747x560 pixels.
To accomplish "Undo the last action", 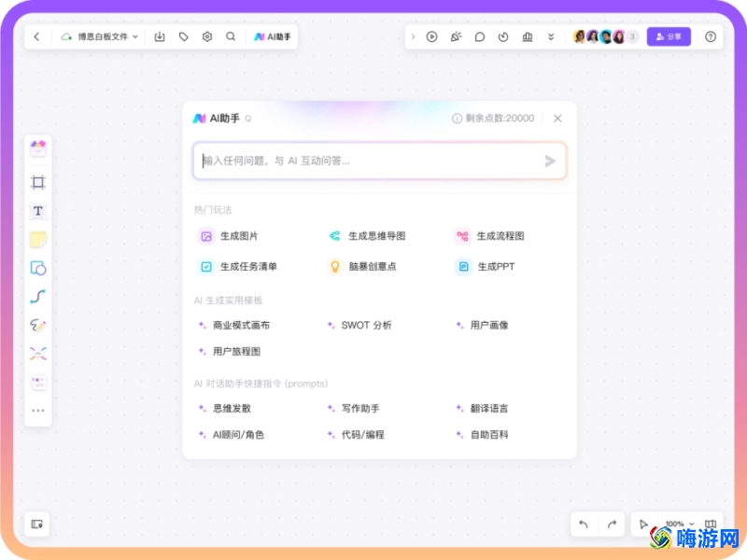I will coord(584,525).
